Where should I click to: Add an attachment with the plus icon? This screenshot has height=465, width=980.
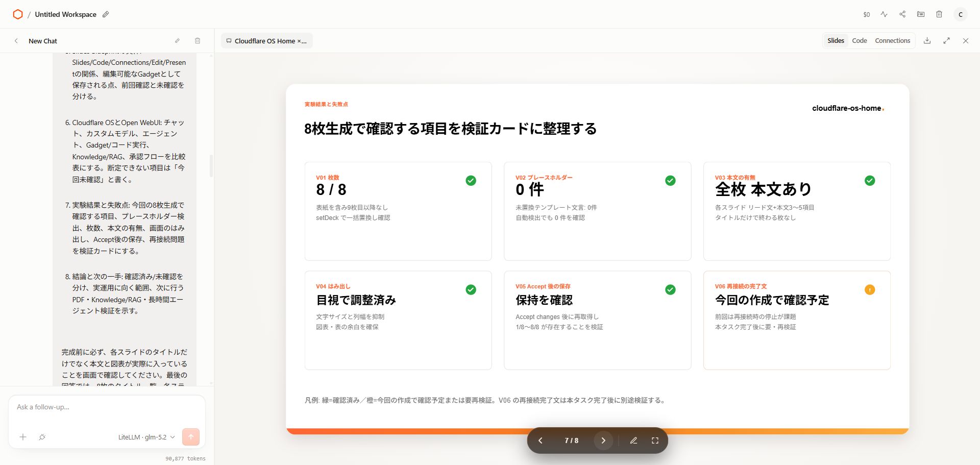pos(23,437)
